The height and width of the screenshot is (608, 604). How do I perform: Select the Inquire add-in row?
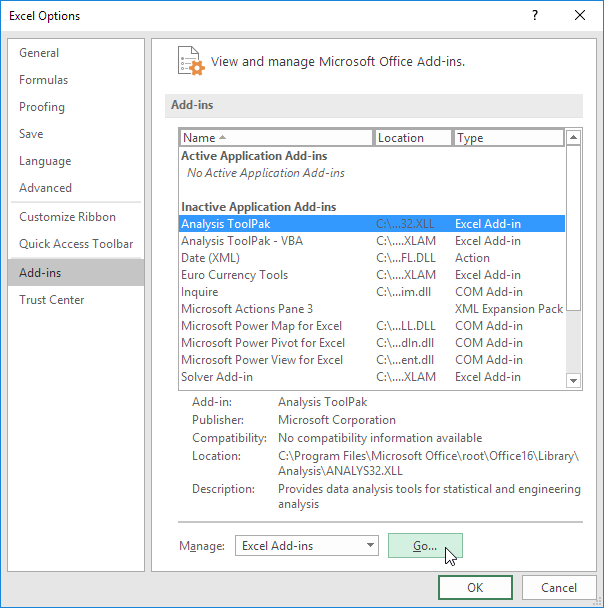coord(372,292)
